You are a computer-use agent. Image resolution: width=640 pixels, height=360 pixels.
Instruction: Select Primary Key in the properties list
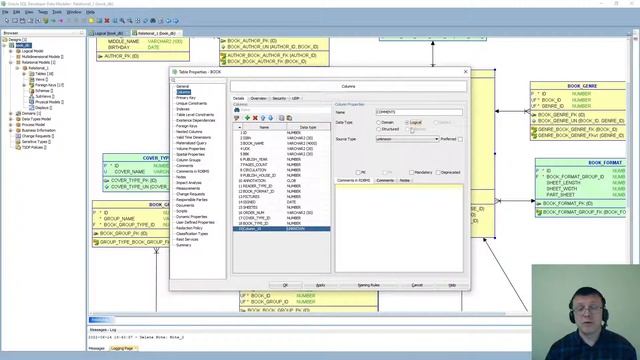(x=186, y=98)
